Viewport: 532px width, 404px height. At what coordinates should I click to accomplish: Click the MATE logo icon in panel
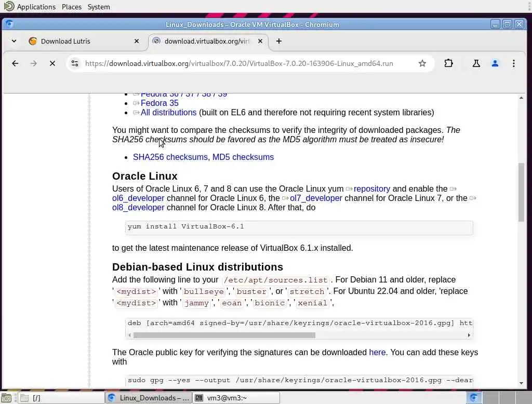coord(9,6)
